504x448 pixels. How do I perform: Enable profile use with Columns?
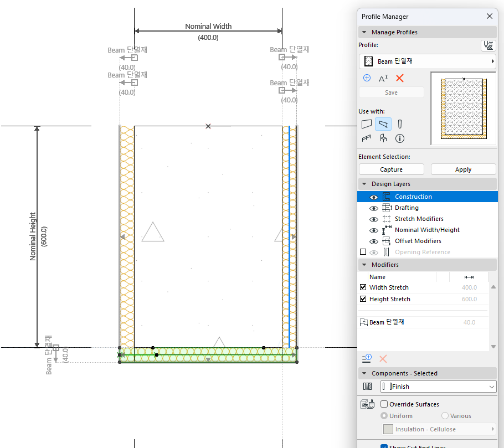coord(399,124)
